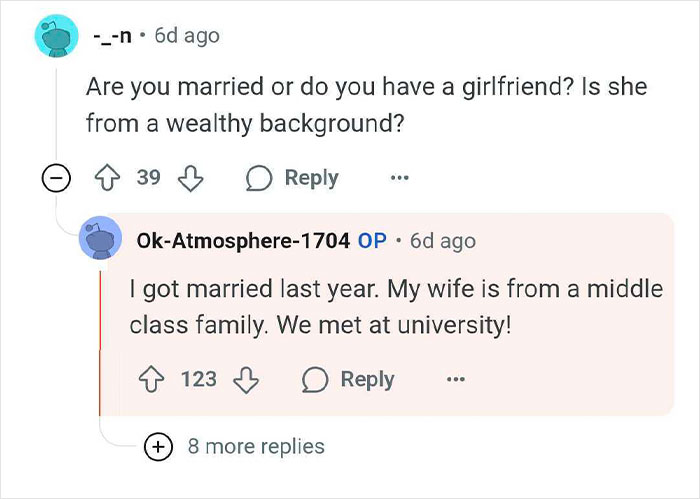Downvote the comment by -_-n
The image size is (700, 499).
190,178
